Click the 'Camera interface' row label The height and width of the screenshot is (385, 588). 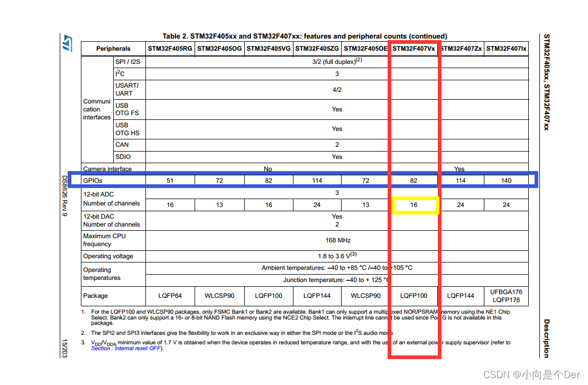(x=107, y=169)
